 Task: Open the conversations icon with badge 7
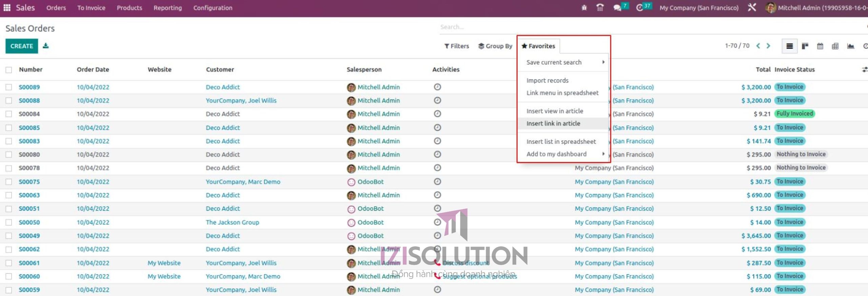[620, 7]
